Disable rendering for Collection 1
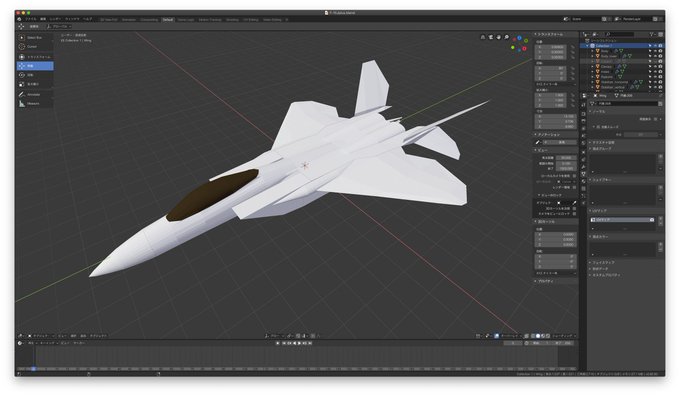Screen dimensions: 680x396 [660, 46]
